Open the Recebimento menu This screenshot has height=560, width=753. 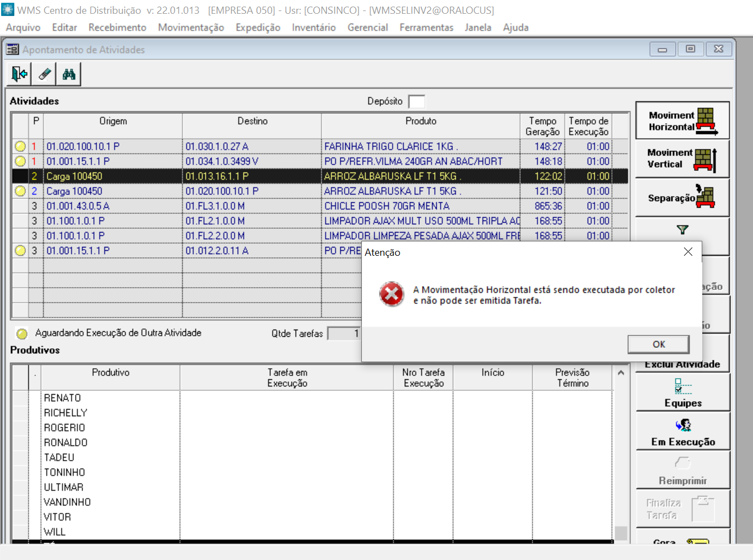point(118,28)
